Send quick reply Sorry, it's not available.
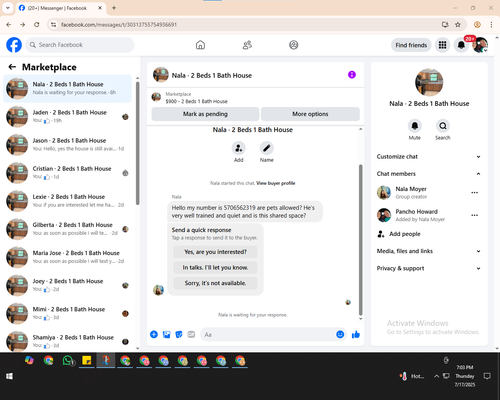The image size is (500, 400). (215, 283)
